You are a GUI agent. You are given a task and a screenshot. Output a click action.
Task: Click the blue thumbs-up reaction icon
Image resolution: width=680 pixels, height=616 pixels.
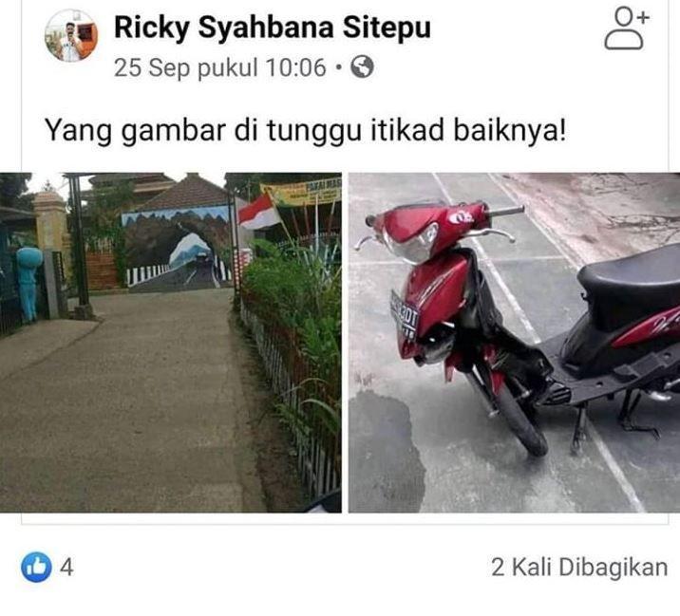(36, 567)
